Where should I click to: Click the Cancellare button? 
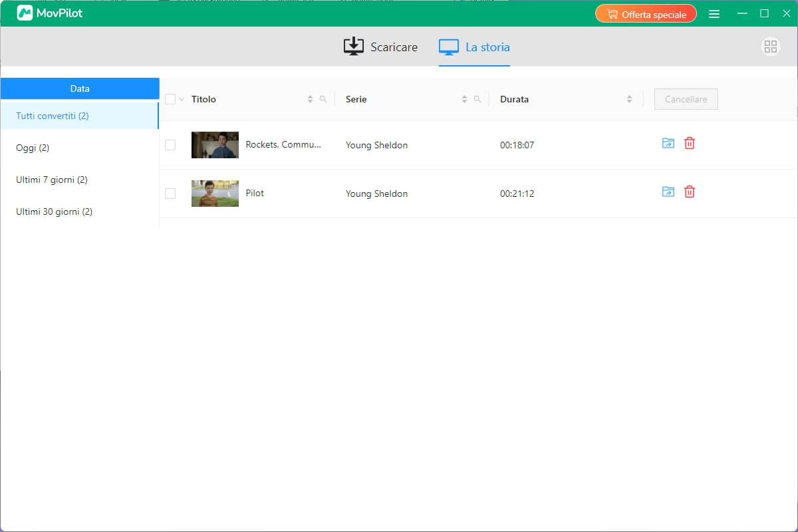coord(686,98)
